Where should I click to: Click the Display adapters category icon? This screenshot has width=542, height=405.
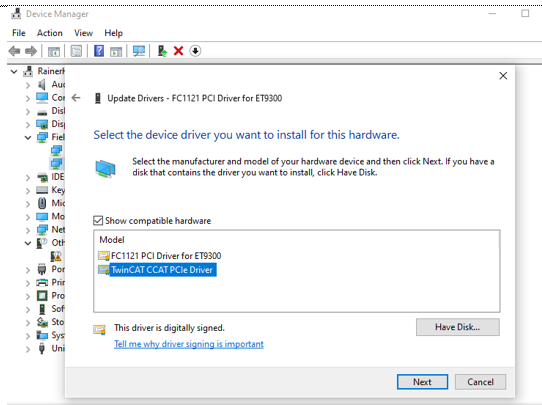pyautogui.click(x=42, y=124)
